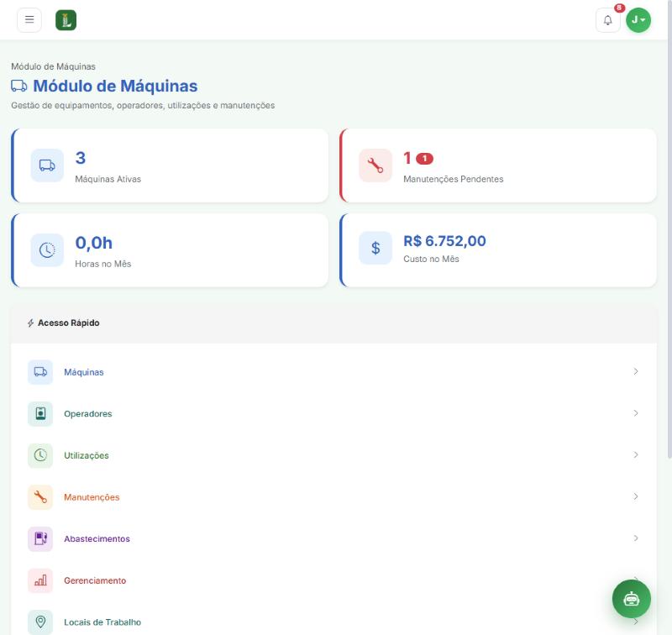This screenshot has height=635, width=672.
Task: Click the chevron on the Operadores row
Action: tap(636, 413)
